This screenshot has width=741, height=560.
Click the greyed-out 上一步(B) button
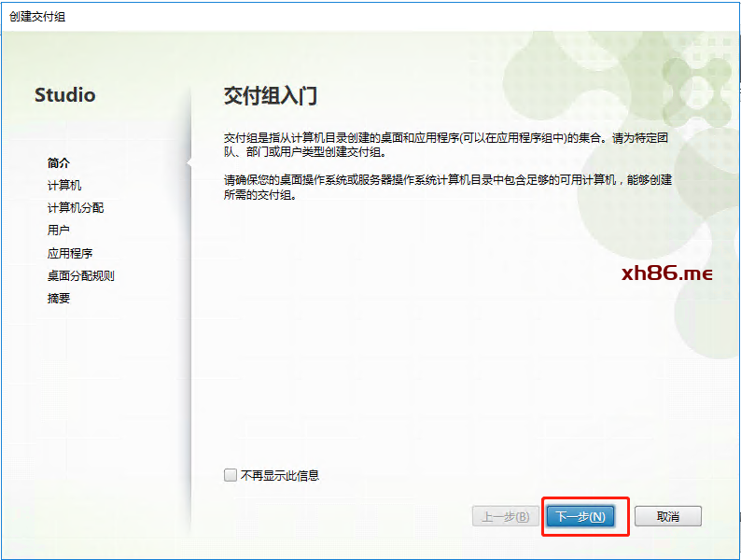click(x=506, y=516)
